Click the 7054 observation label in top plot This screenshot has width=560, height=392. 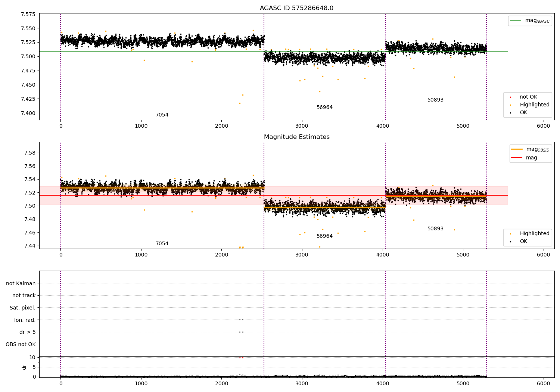(162, 115)
